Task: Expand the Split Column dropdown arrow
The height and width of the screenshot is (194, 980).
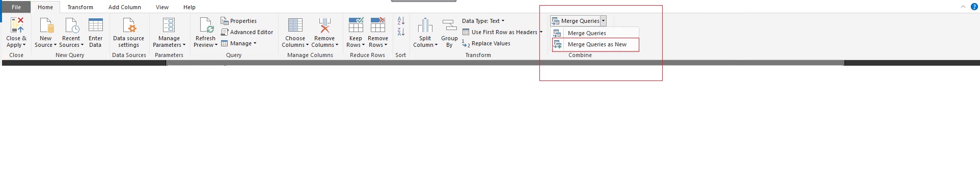Action: (x=436, y=45)
